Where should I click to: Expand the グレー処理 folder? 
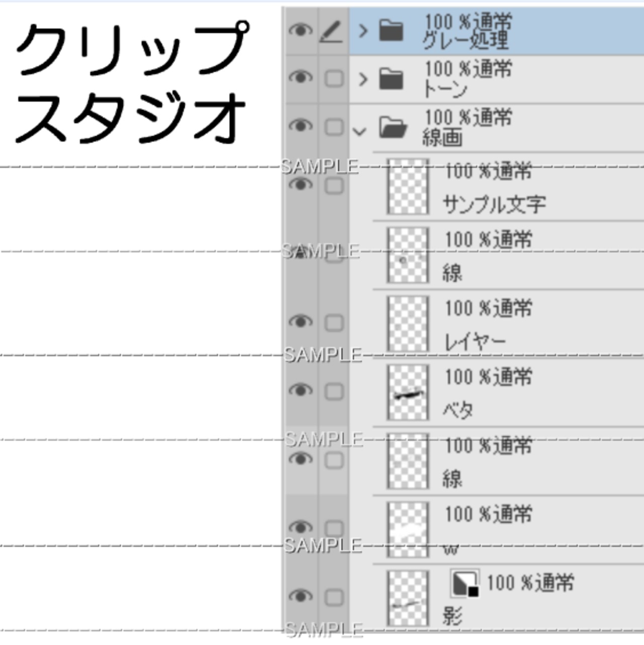pos(363,31)
